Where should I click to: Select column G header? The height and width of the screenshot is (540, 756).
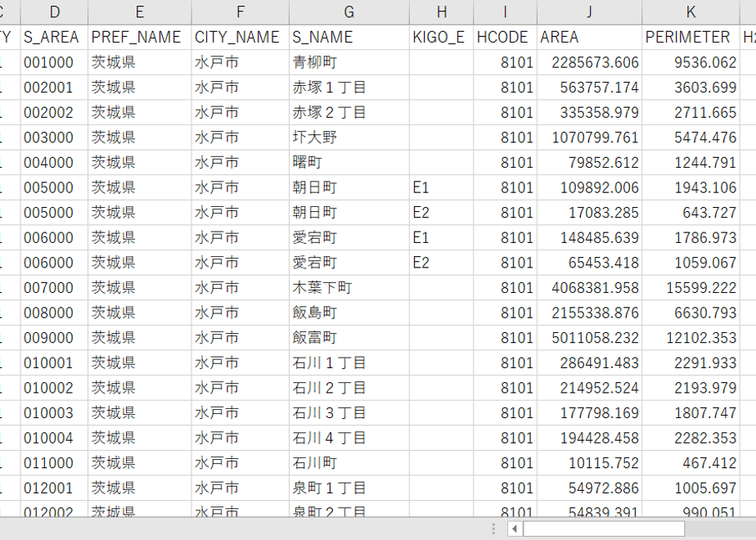(x=349, y=12)
